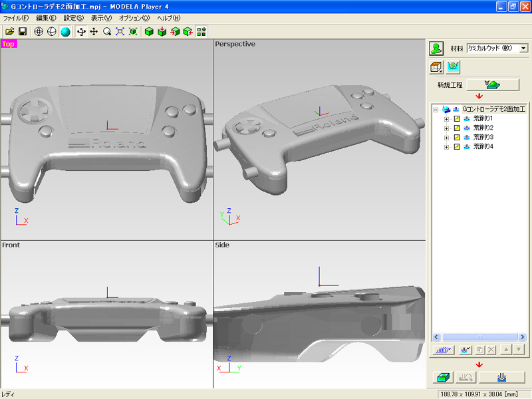This screenshot has width=532, height=399.
Task: Open the オプション(O) menu
Action: coord(134,18)
